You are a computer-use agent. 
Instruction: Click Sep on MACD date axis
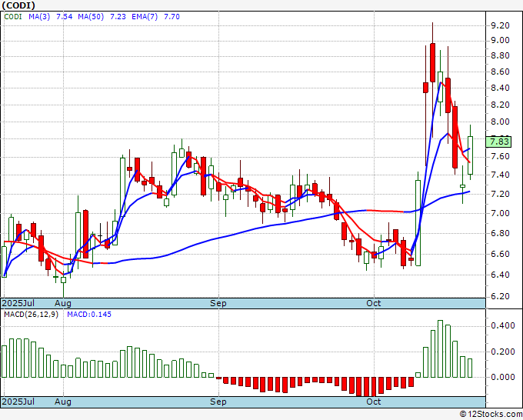pyautogui.click(x=218, y=402)
